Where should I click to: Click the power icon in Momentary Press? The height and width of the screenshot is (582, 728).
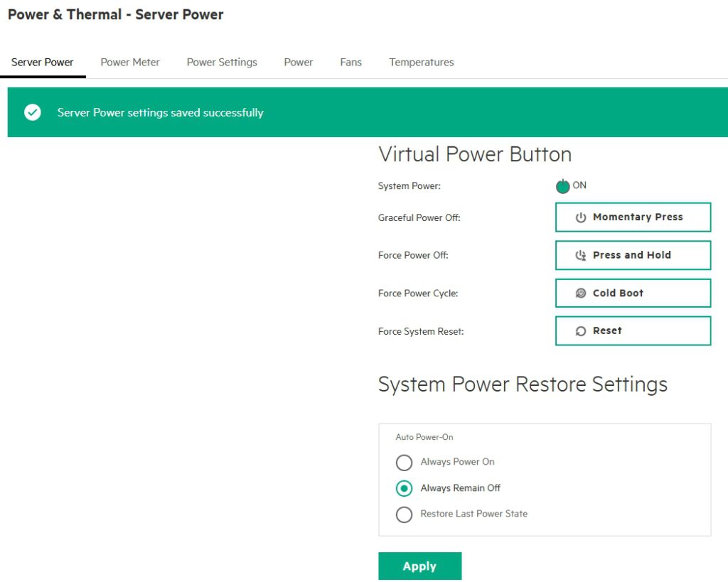(x=580, y=217)
